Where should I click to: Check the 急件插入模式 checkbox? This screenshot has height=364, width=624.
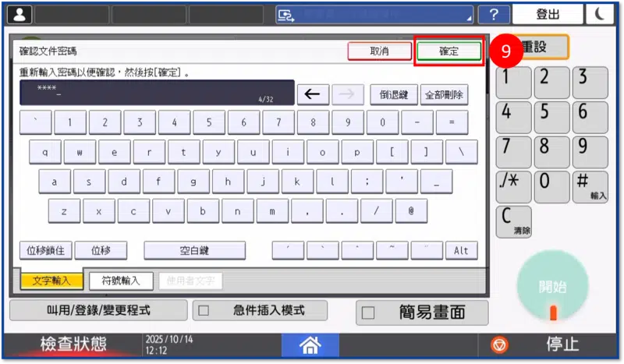[204, 310]
